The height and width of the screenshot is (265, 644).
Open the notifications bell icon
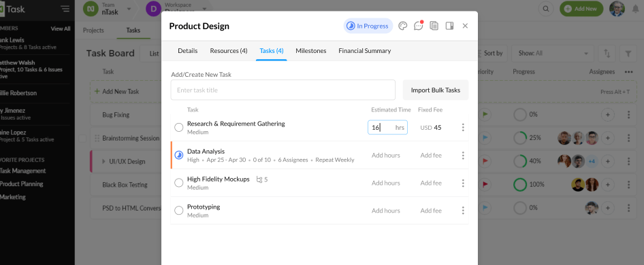click(x=635, y=9)
